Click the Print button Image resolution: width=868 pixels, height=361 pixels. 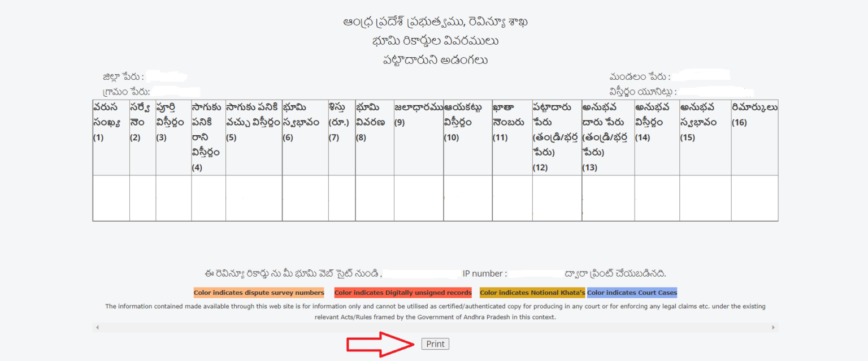[435, 343]
